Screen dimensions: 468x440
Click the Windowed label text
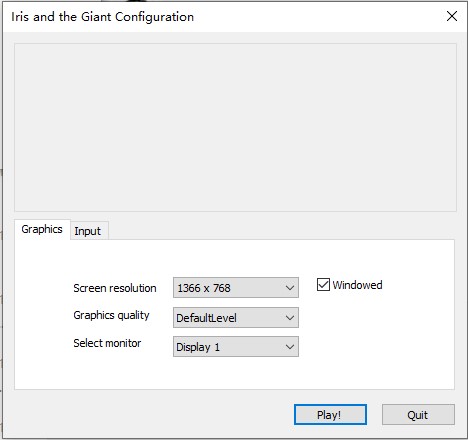tap(357, 285)
